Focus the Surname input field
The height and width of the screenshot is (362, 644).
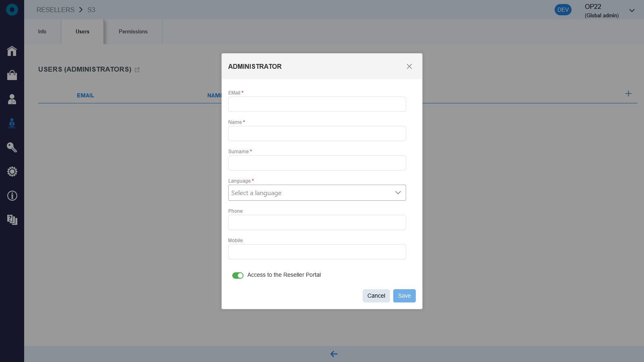(x=317, y=163)
